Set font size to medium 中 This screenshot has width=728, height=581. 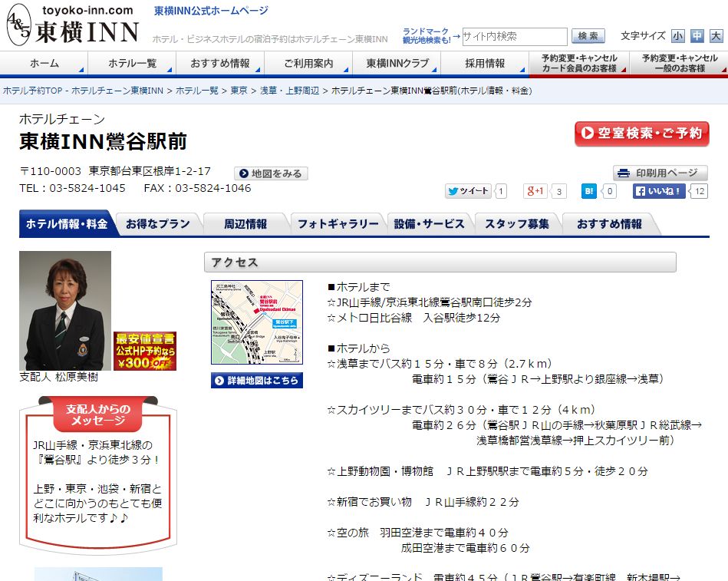point(697,36)
